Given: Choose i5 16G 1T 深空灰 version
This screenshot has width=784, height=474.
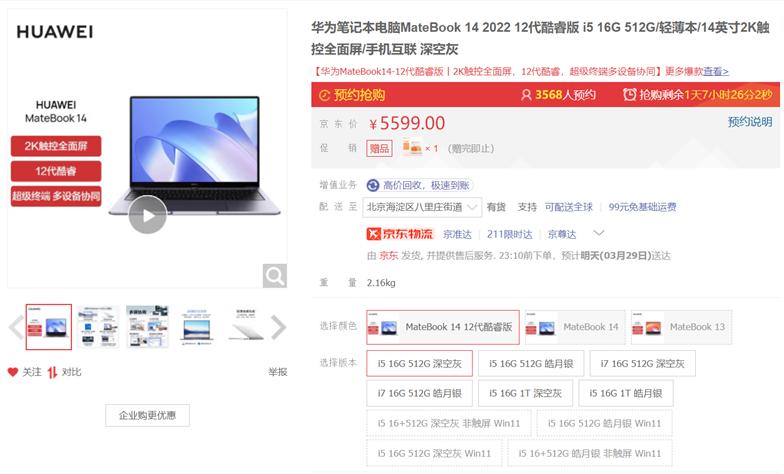Looking at the screenshot, I should 525,393.
